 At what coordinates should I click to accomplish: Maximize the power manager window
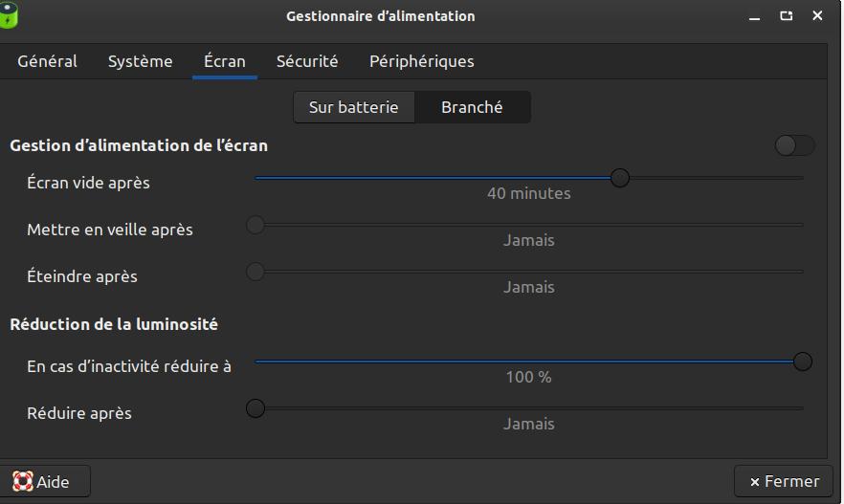coord(787,16)
